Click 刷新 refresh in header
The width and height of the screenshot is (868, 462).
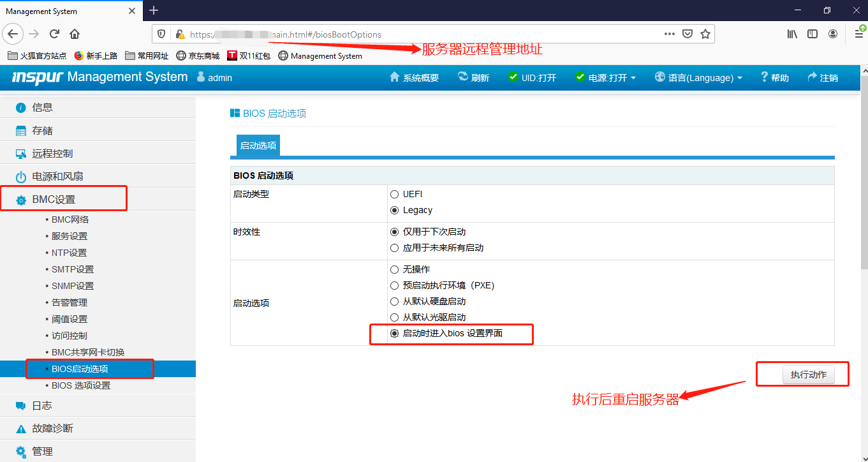coord(474,78)
